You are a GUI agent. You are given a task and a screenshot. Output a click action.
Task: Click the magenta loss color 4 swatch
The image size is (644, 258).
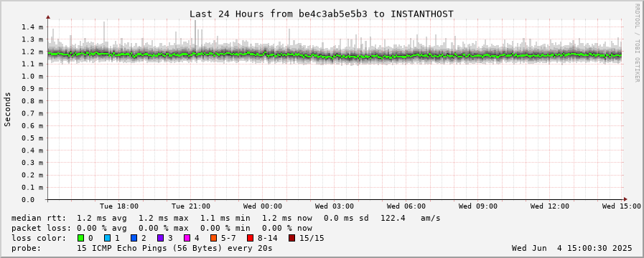[x=187, y=238]
